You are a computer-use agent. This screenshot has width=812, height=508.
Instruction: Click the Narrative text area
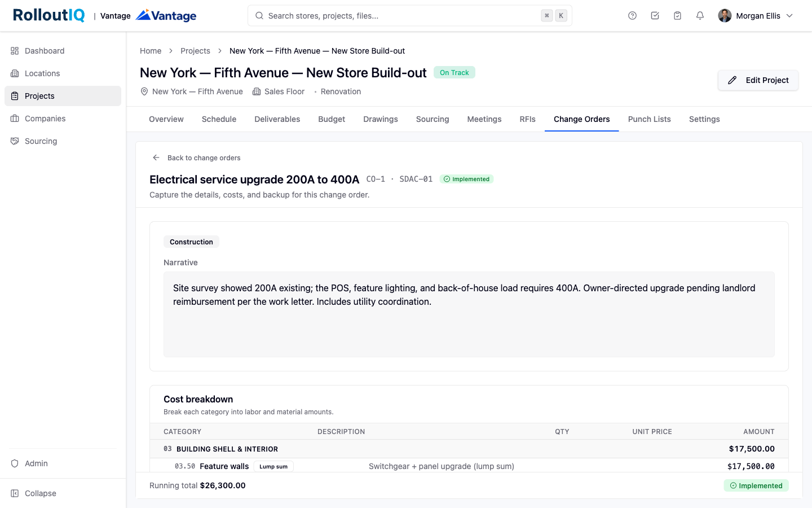469,314
